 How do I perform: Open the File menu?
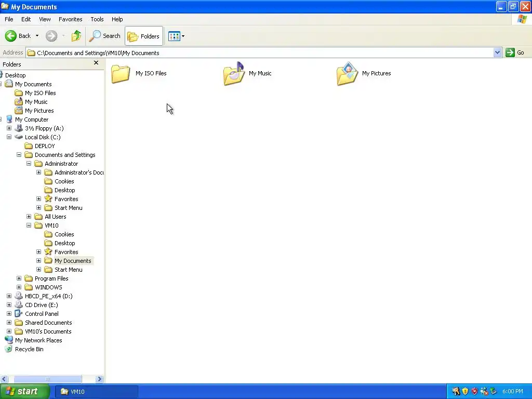[9, 19]
